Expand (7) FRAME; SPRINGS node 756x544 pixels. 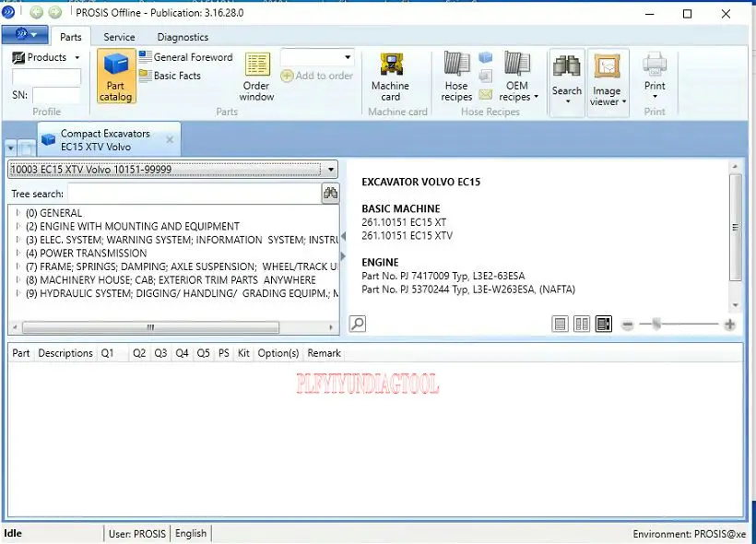pos(18,266)
